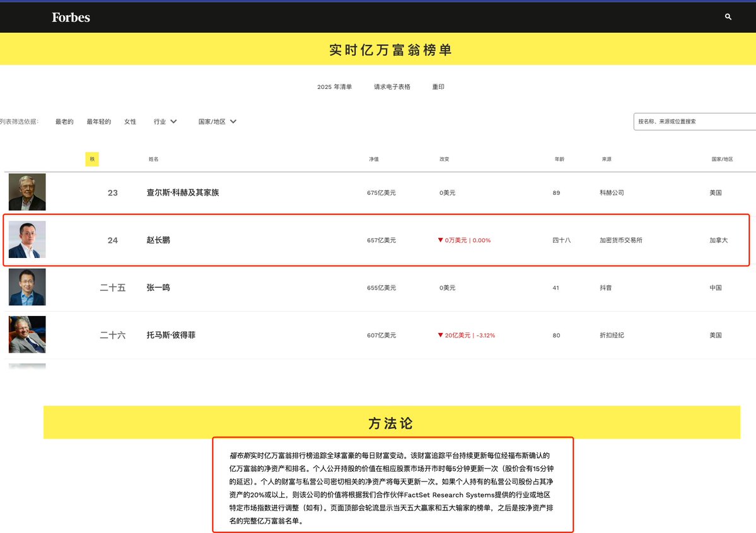756x533 pixels.
Task: Click source 科赫公司
Action: coord(612,193)
